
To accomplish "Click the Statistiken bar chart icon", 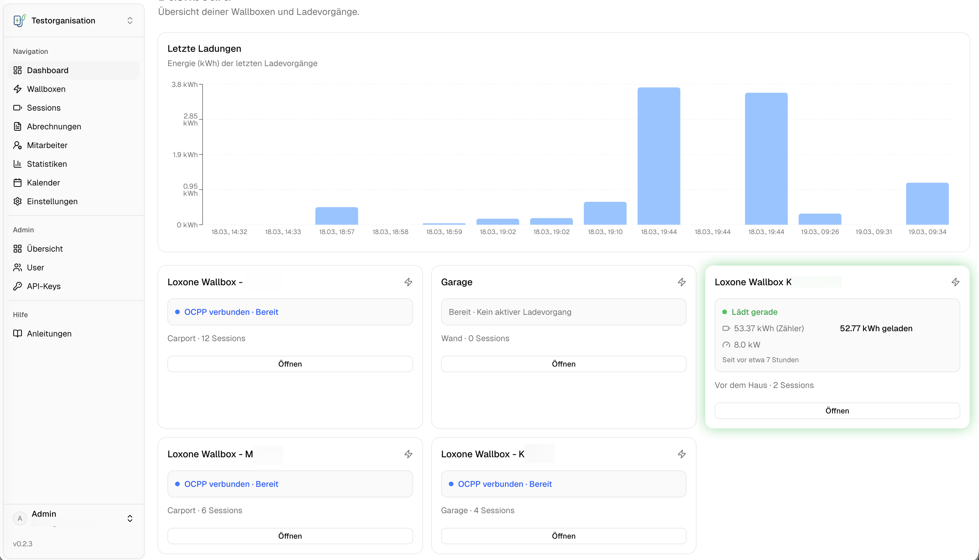I will pyautogui.click(x=17, y=164).
